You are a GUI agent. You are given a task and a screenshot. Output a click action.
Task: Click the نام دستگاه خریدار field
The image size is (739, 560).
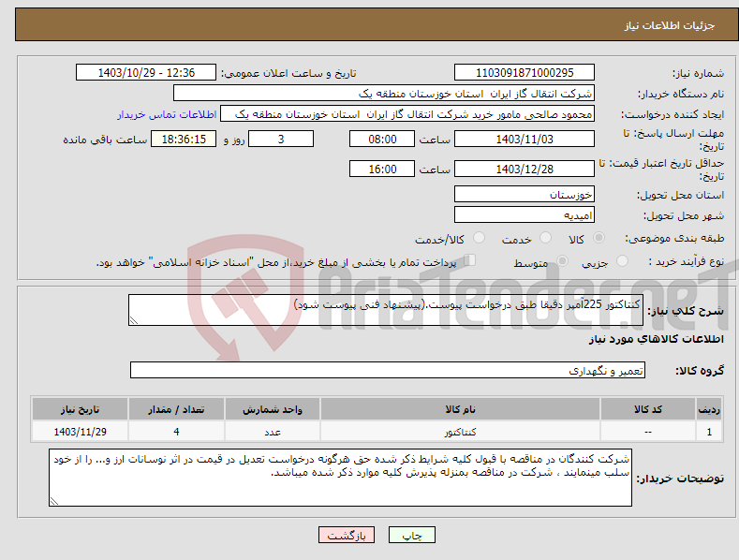[x=384, y=94]
